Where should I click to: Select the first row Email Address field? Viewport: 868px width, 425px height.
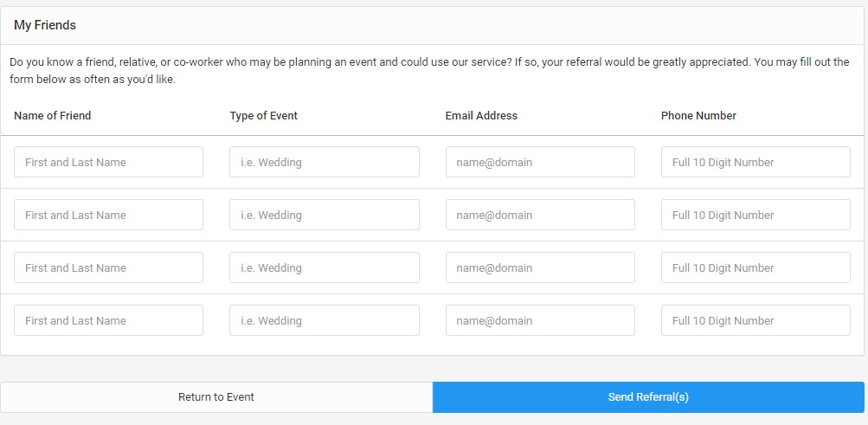point(540,162)
